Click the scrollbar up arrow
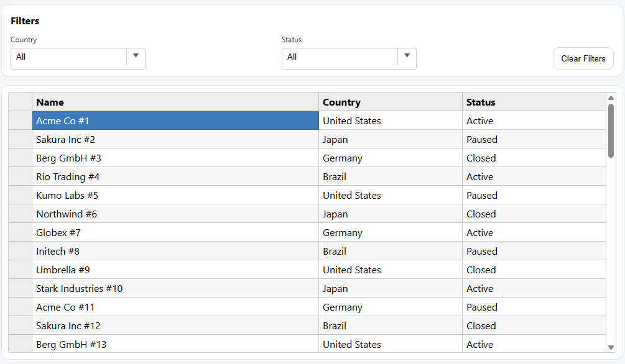This screenshot has width=625, height=364. pyautogui.click(x=611, y=98)
